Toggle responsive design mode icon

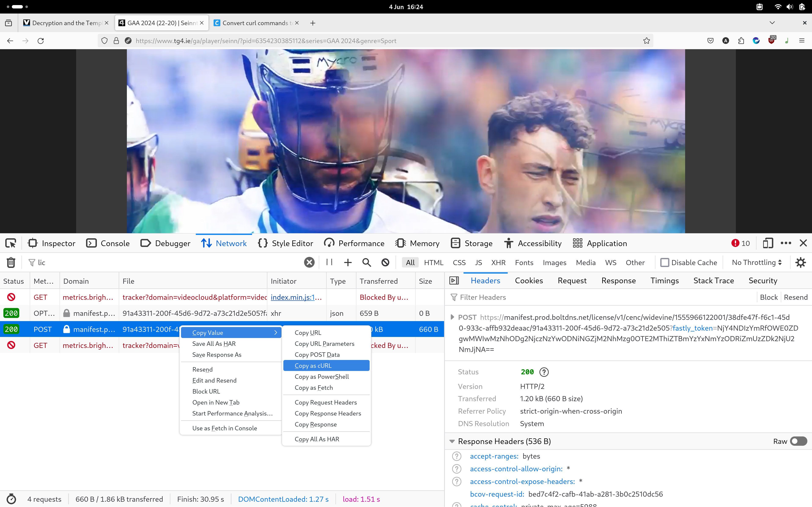pos(768,243)
